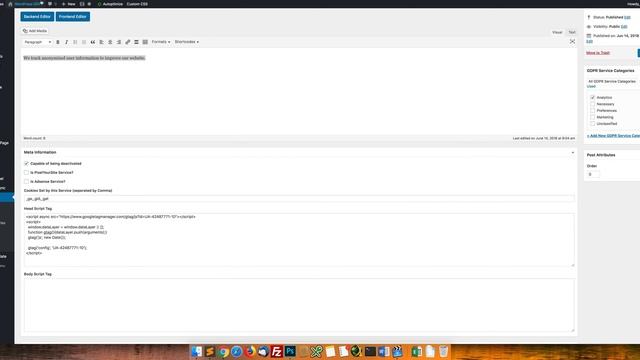640x360 pixels.
Task: Edit the Visibility Public setting
Action: point(624,27)
